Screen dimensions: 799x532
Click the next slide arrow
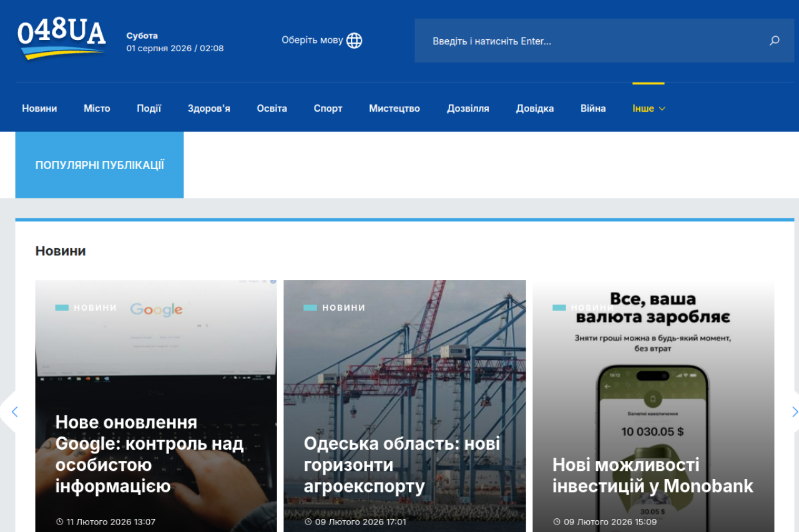pos(794,412)
